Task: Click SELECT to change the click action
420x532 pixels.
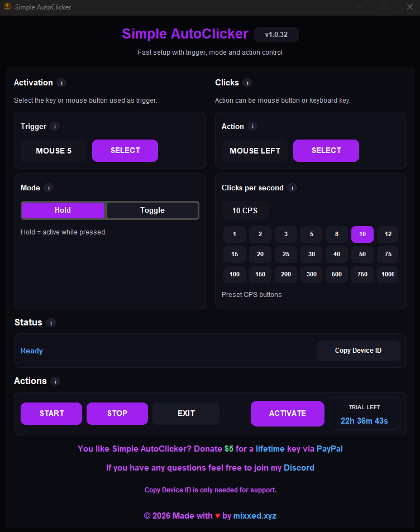Action: 326,151
